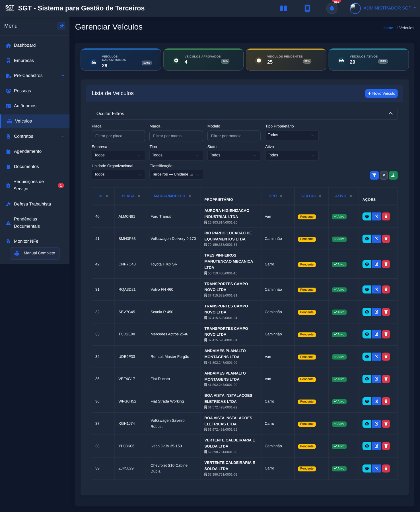View details of vehicle XGH1J74
The image size is (420, 512).
pyautogui.click(x=367, y=424)
